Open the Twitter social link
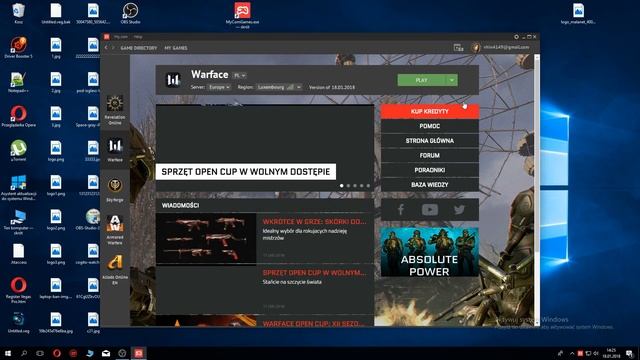The image size is (640, 360). click(x=459, y=210)
